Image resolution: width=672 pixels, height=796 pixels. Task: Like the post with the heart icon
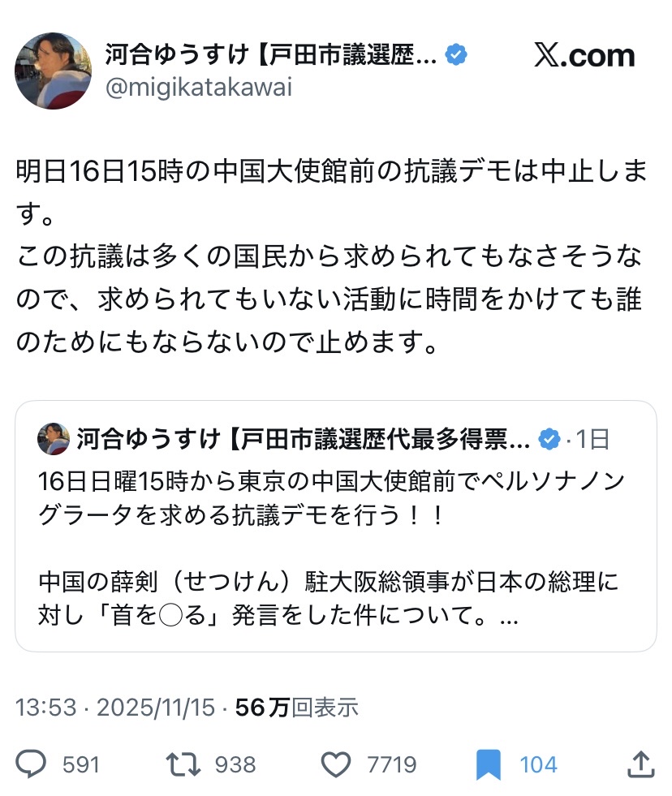pos(336,764)
